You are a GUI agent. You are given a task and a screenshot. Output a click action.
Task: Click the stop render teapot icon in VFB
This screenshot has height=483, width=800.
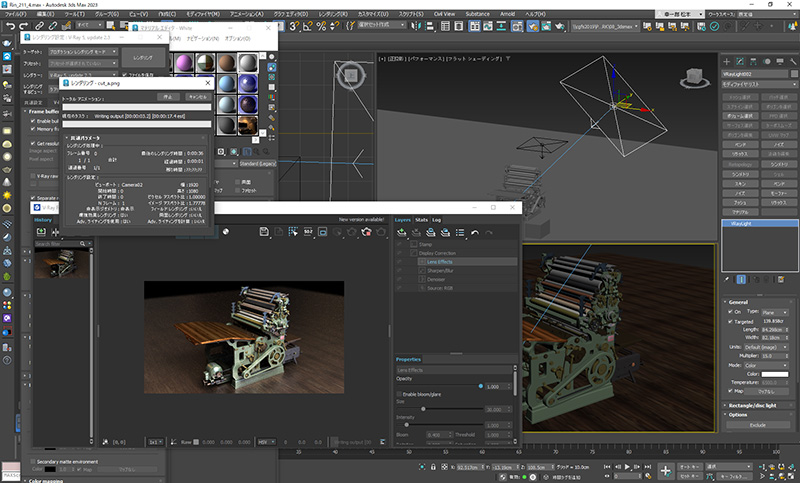tap(366, 232)
